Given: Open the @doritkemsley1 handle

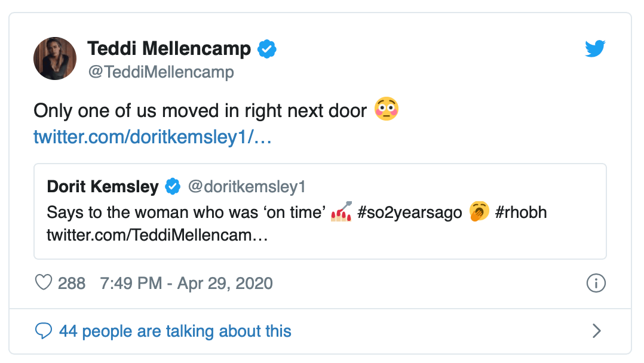Looking at the screenshot, I should pyautogui.click(x=247, y=187).
